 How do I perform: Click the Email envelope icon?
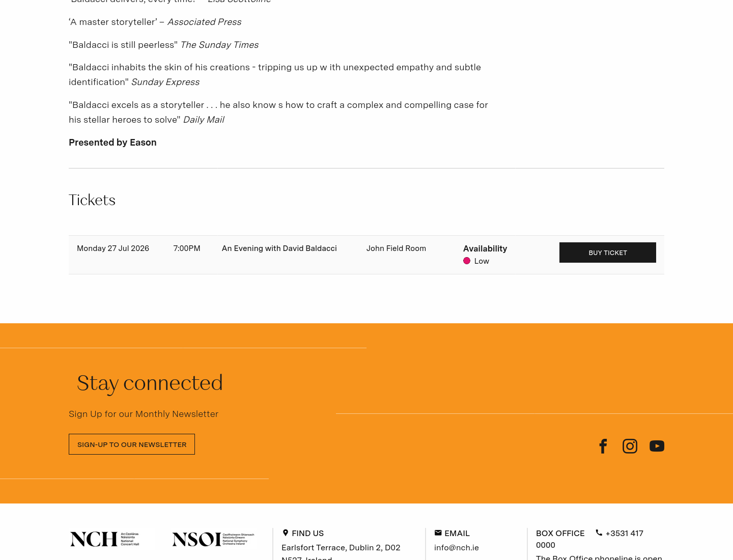coord(438,533)
